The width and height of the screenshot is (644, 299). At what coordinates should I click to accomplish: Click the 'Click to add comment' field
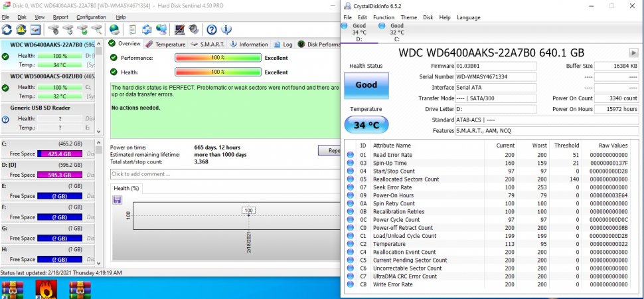225,174
